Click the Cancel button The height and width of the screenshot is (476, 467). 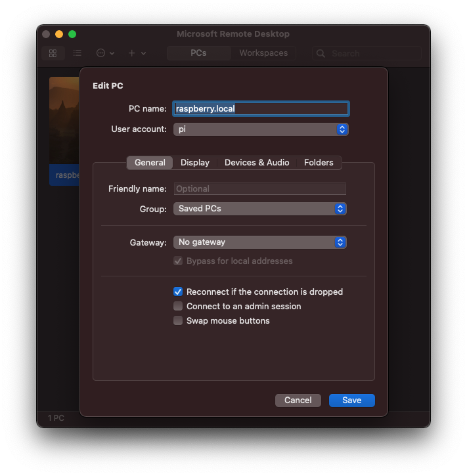click(298, 400)
